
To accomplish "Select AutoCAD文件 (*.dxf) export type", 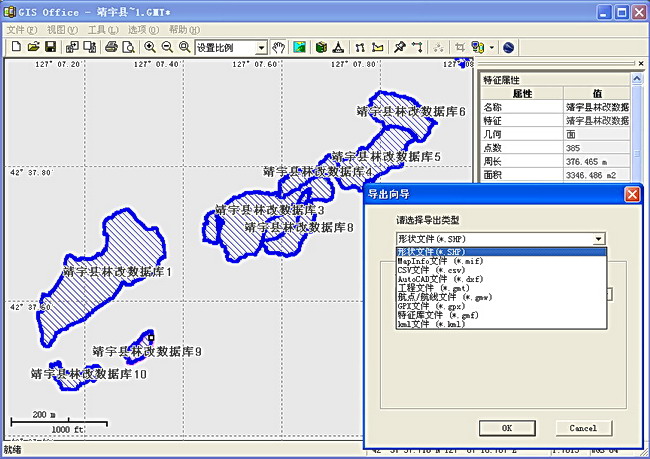I will click(438, 279).
